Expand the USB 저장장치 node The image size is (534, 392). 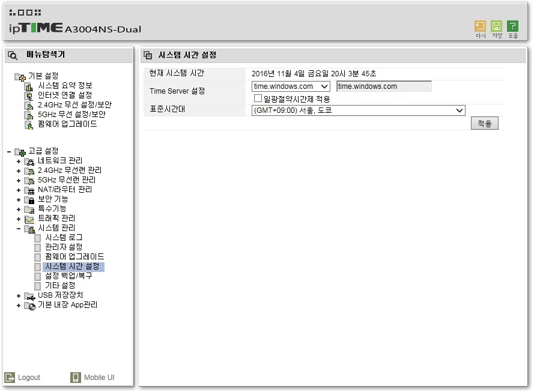tap(19, 297)
